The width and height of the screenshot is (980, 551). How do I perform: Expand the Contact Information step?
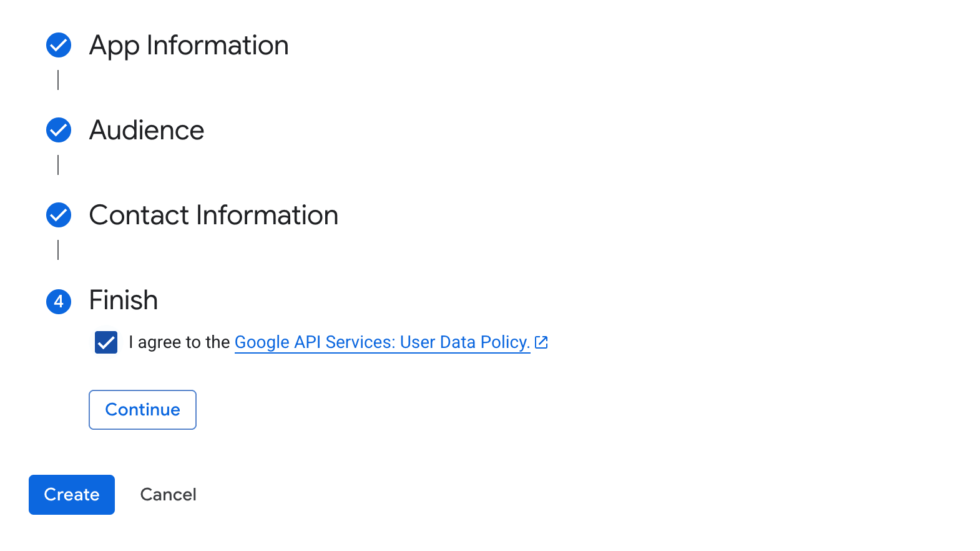point(213,216)
